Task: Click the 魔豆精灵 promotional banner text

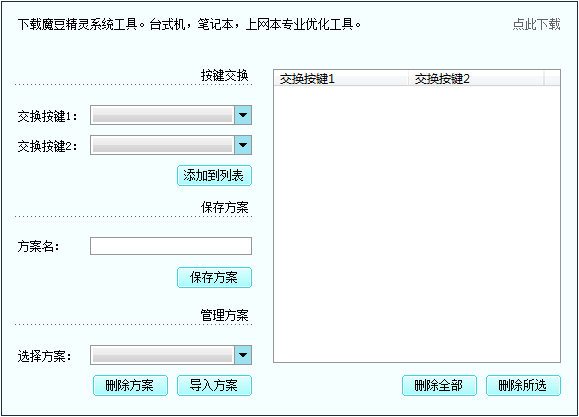Action: coord(189,24)
